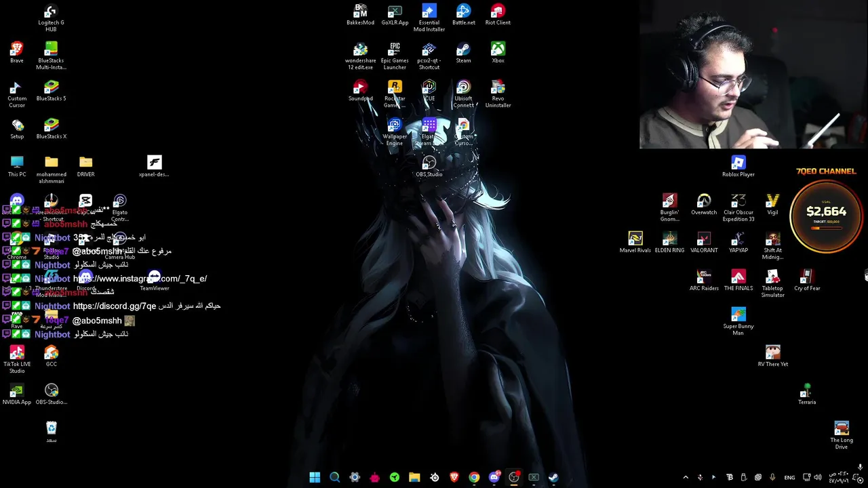
Task: Launch Battle.net desktop shortcut
Action: coord(464,15)
